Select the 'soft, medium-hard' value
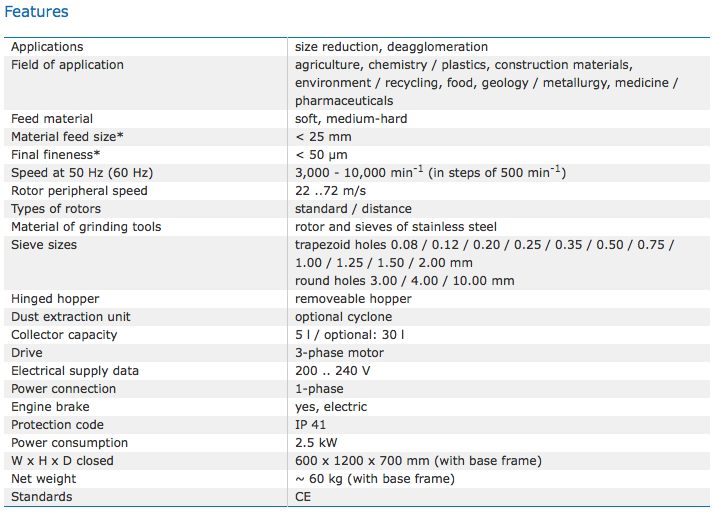The image size is (716, 513). (351, 119)
